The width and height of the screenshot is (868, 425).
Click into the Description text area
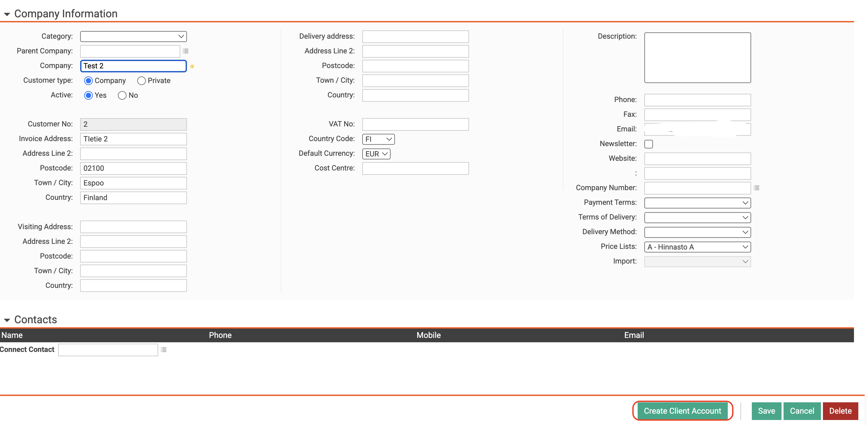pyautogui.click(x=697, y=58)
